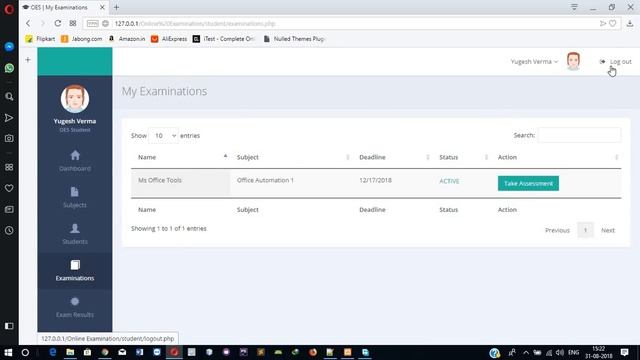Open the snapshot camera icon in sidebar

pos(9,138)
